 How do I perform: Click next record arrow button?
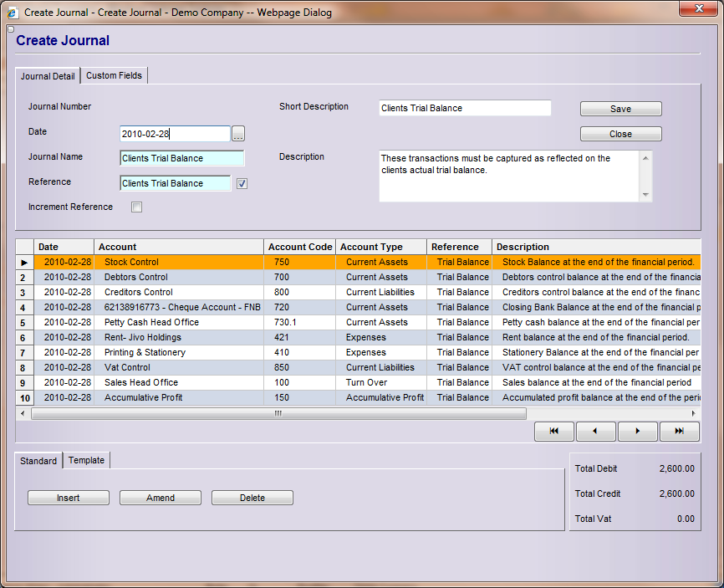tap(639, 432)
